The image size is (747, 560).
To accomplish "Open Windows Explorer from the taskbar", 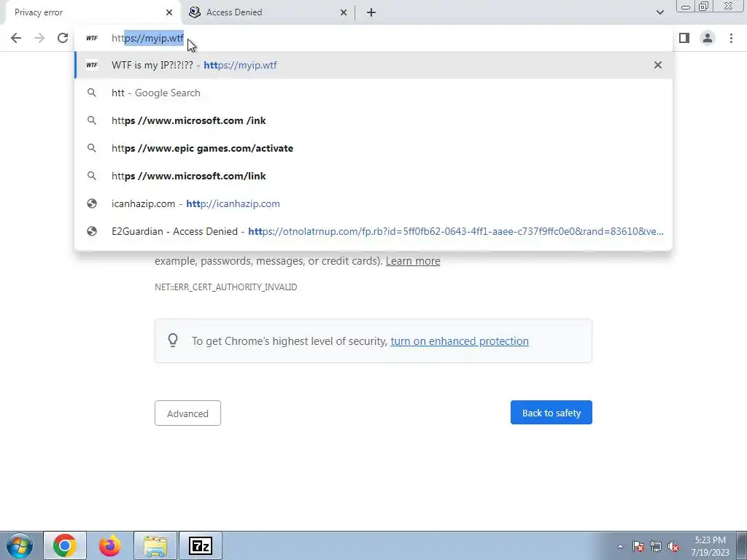I will pyautogui.click(x=155, y=545).
